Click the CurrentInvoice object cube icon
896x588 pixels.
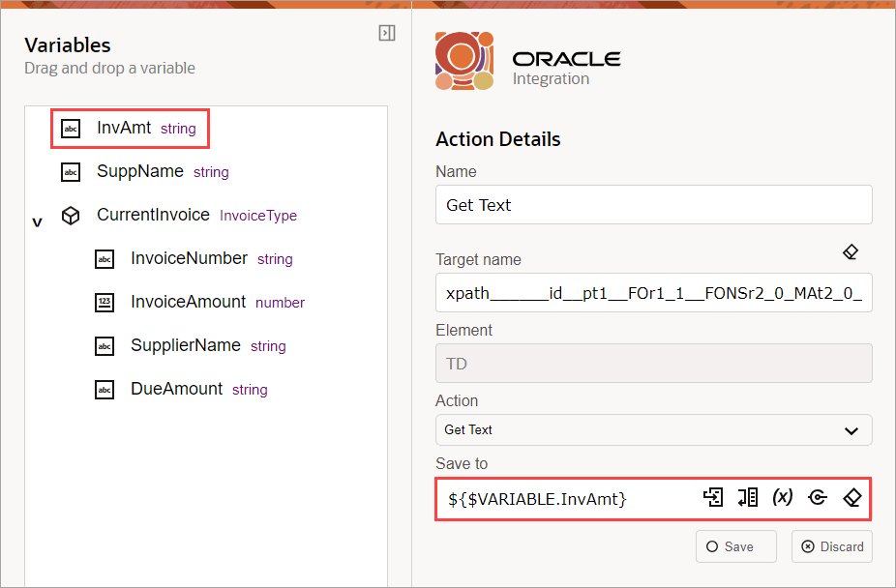[71, 216]
